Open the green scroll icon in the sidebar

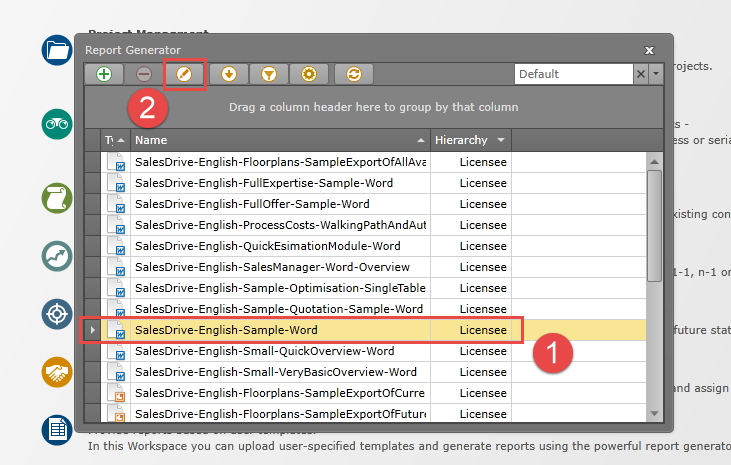(57, 198)
